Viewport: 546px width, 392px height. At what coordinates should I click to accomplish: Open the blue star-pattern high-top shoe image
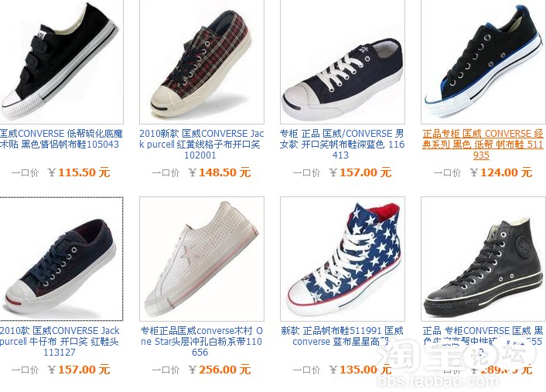(x=343, y=259)
